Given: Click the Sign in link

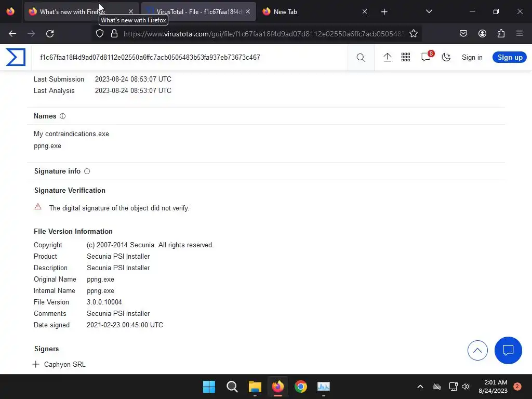Looking at the screenshot, I should coord(472,57).
